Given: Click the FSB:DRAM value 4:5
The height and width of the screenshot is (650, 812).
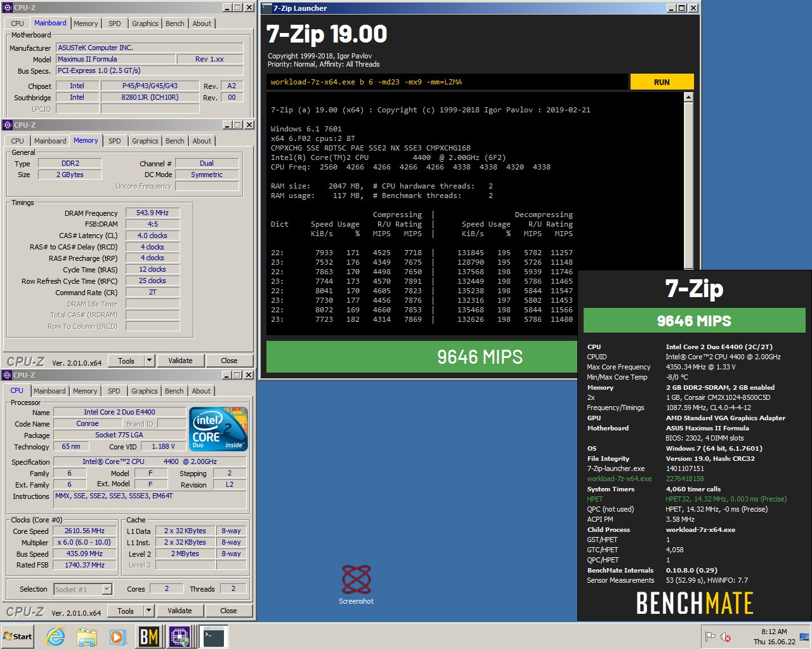Looking at the screenshot, I should [x=152, y=224].
